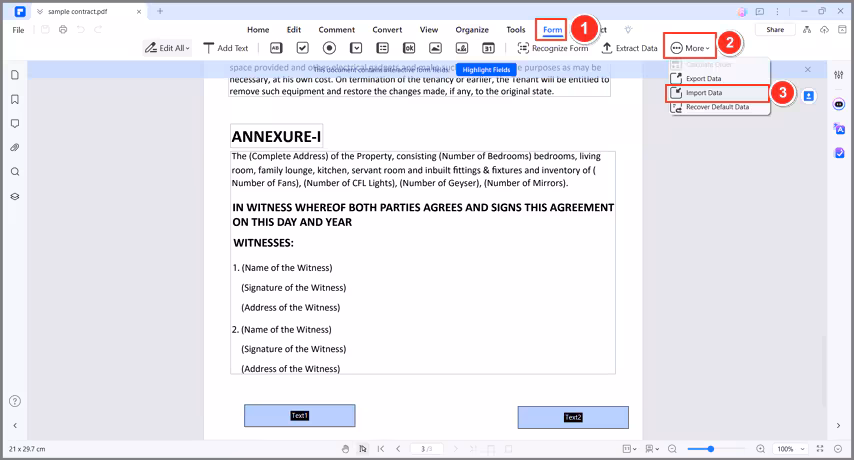
Task: Open the reading mode dropdown in status bar
Action: coord(651,449)
